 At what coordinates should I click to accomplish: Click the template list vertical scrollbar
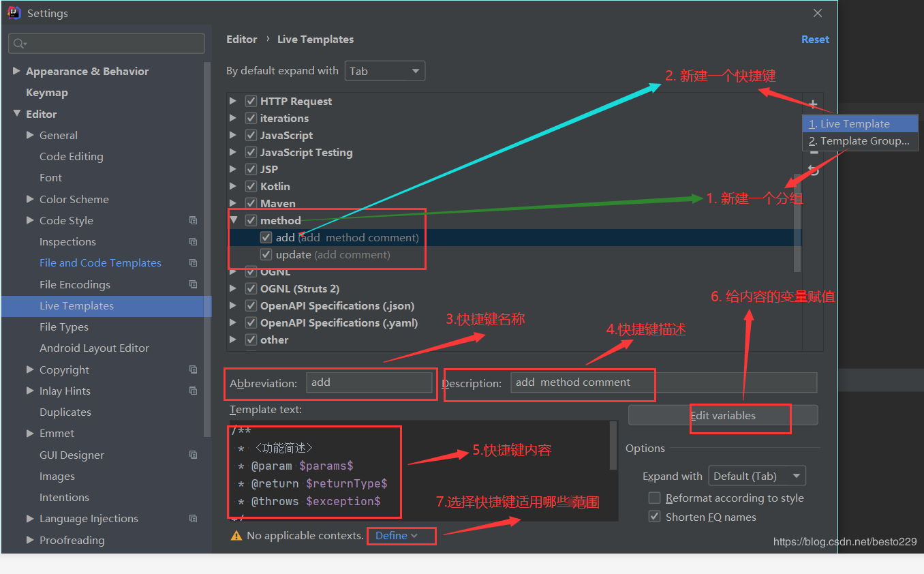(x=798, y=224)
